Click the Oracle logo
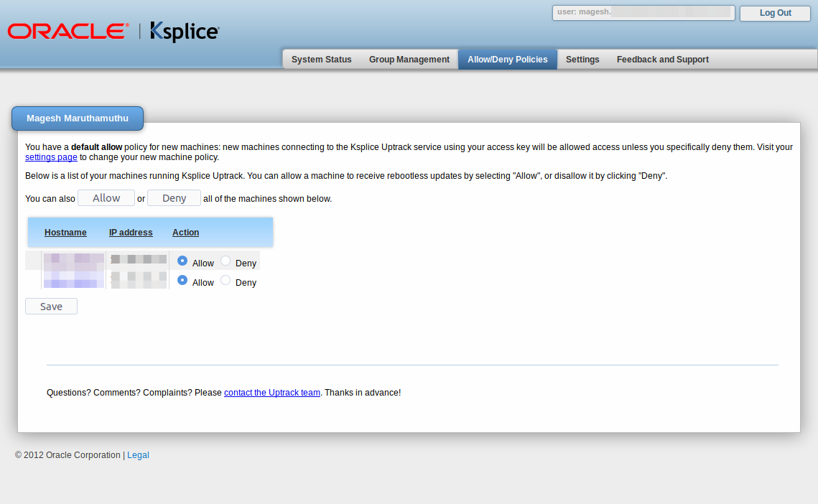 [x=68, y=32]
